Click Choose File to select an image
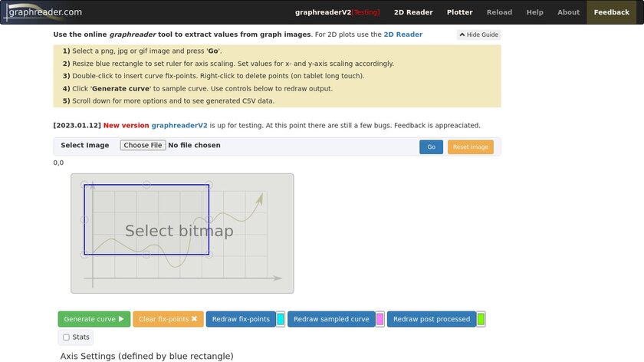The image size is (644, 362). (143, 145)
